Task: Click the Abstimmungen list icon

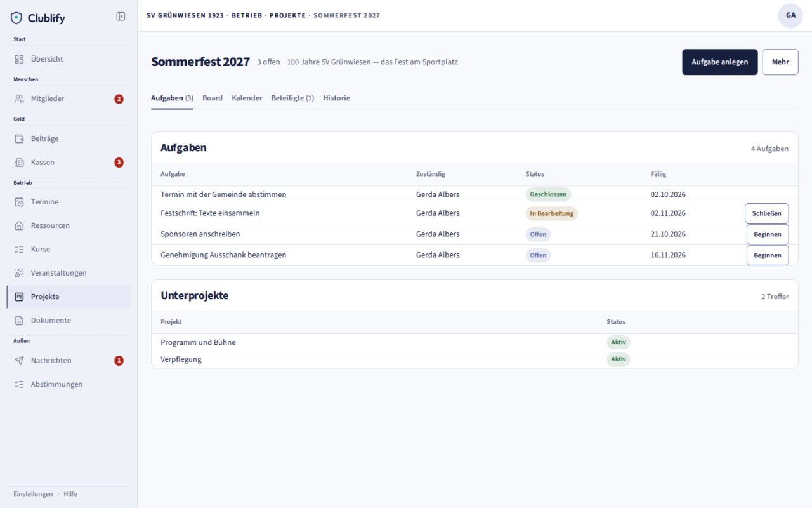Action: click(19, 384)
